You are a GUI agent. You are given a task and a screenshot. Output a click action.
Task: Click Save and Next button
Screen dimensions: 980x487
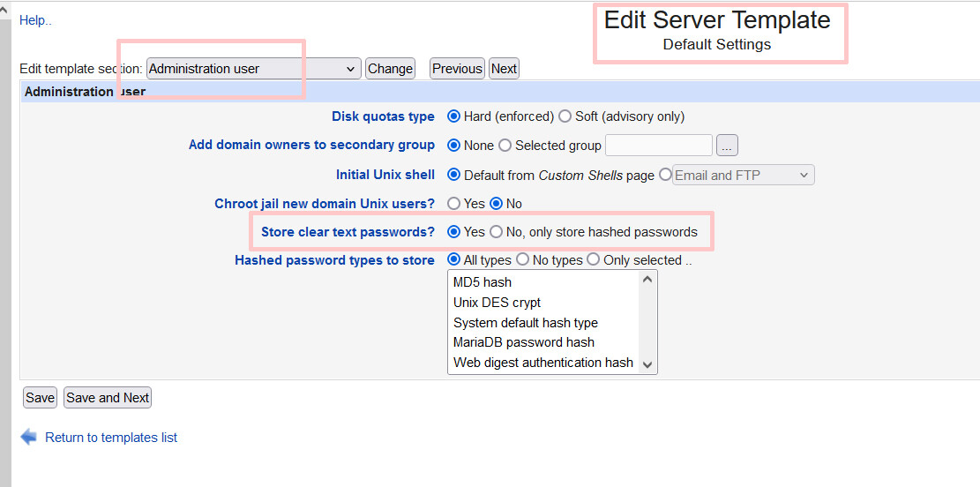pos(108,398)
